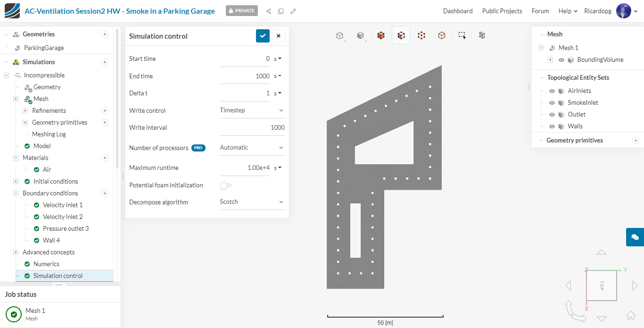Confirm simulation control with checkmark button

click(x=263, y=36)
